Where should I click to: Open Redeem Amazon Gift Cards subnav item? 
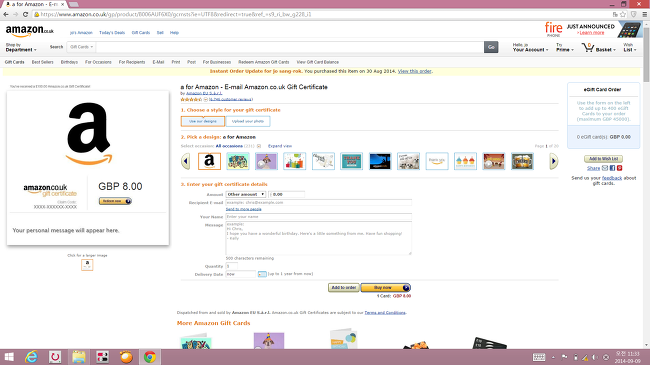pyautogui.click(x=264, y=62)
